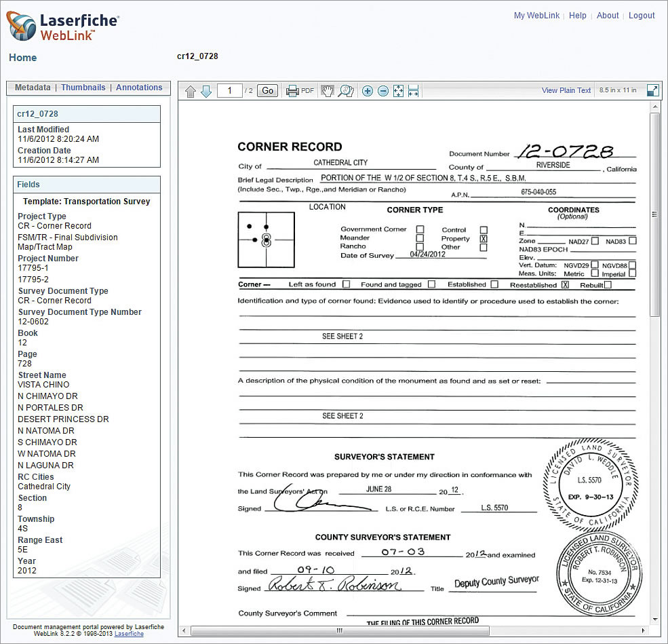Viewport: 668px width, 644px height.
Task: Fit the page to the viewer width
Action: (413, 91)
